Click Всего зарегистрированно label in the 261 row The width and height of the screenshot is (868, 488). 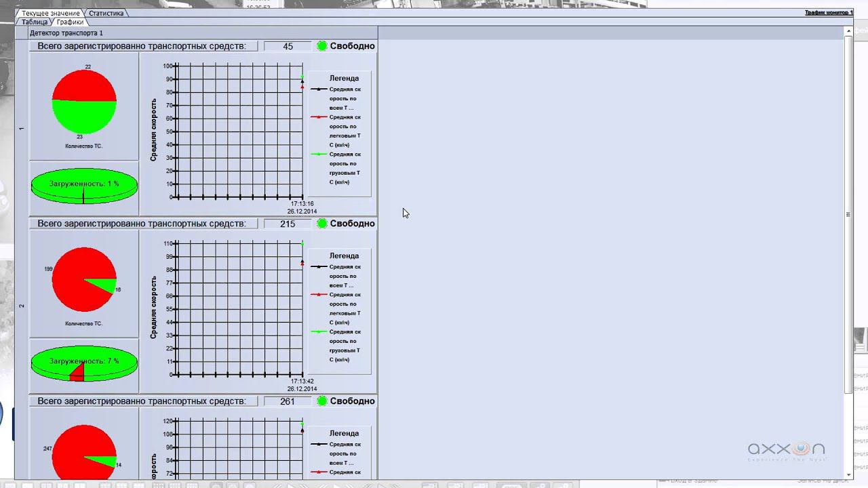[x=142, y=401]
